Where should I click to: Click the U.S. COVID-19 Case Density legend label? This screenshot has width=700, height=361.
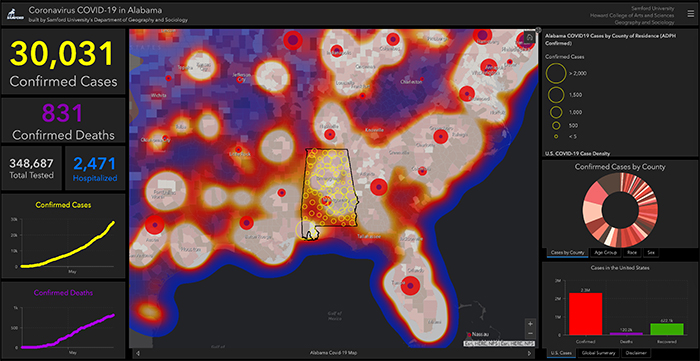click(577, 154)
